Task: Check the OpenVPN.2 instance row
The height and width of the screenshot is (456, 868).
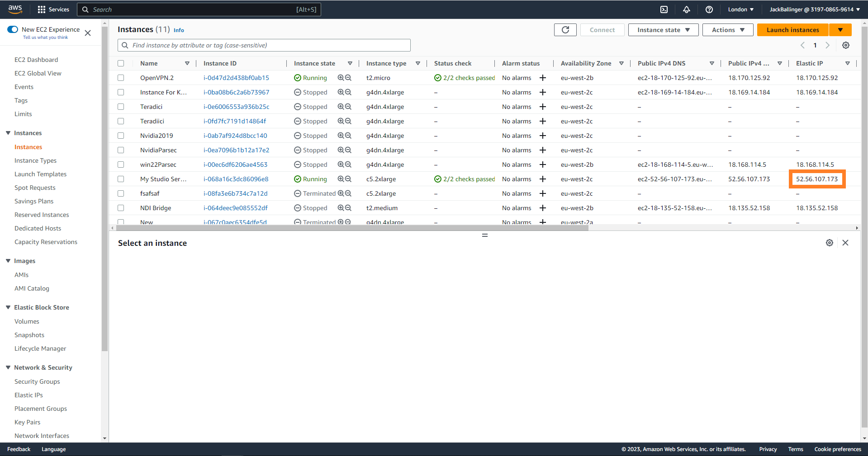Action: 121,78
